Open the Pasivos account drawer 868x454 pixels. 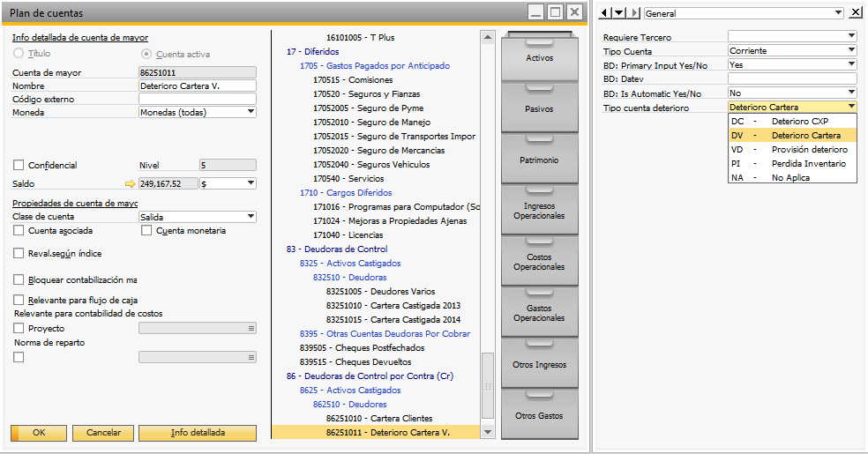point(539,109)
